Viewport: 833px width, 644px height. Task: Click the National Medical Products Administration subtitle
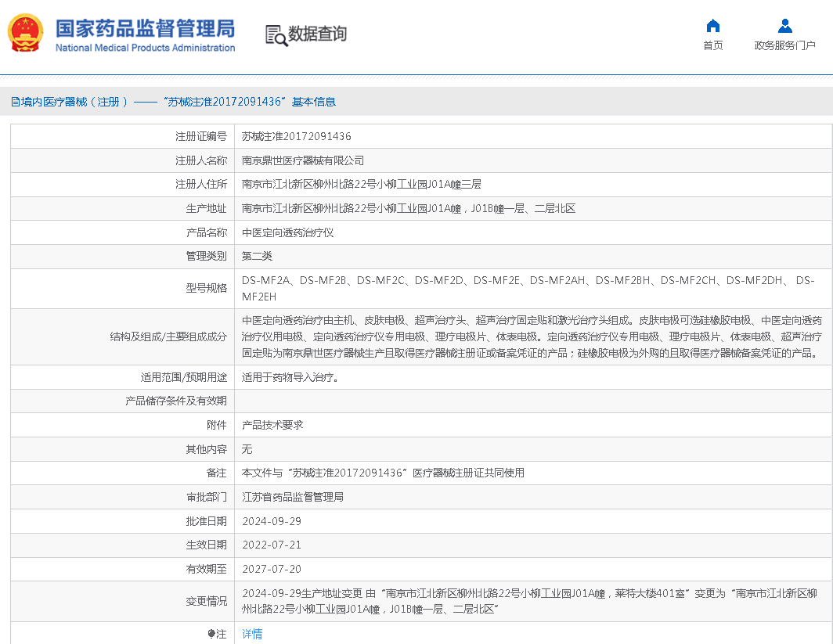[x=145, y=48]
